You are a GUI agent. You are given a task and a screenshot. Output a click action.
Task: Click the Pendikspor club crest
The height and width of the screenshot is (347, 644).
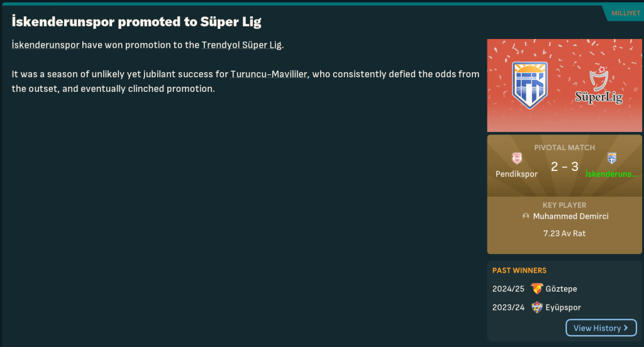coord(517,159)
